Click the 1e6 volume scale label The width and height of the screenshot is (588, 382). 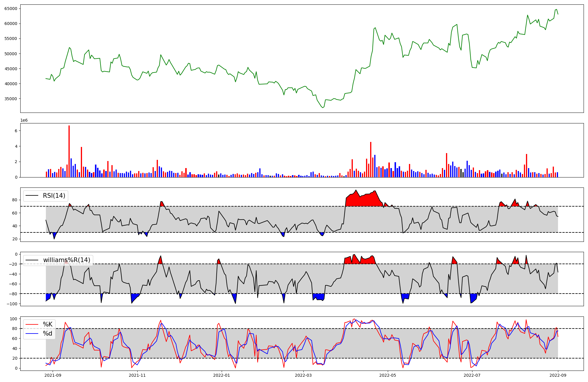pos(24,120)
